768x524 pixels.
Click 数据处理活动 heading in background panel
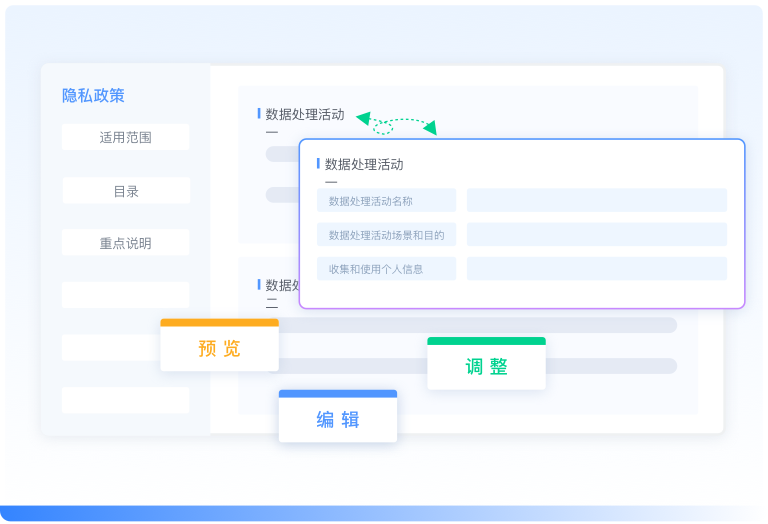click(x=305, y=115)
